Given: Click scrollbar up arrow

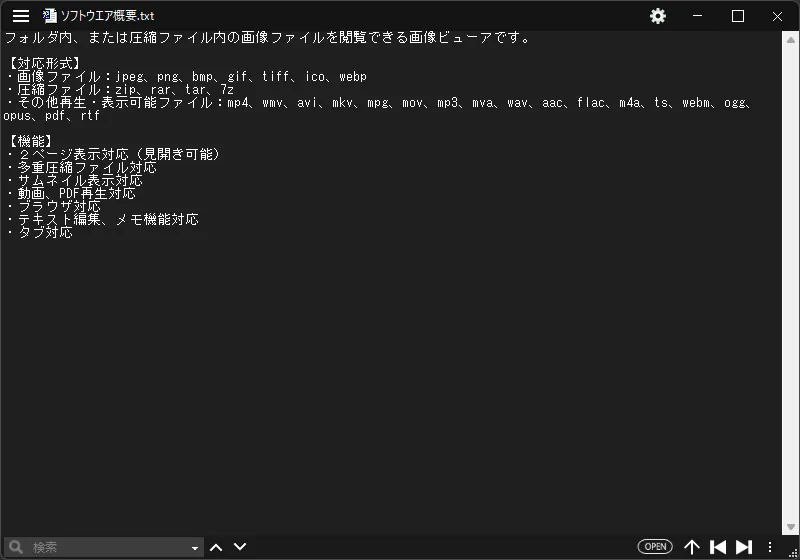Looking at the screenshot, I should tap(791, 40).
